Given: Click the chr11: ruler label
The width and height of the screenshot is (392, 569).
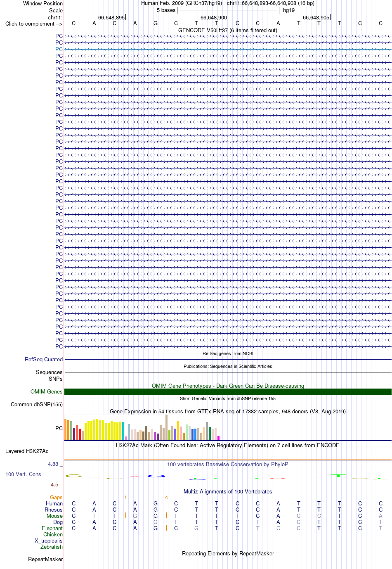Looking at the screenshot, I should [55, 18].
